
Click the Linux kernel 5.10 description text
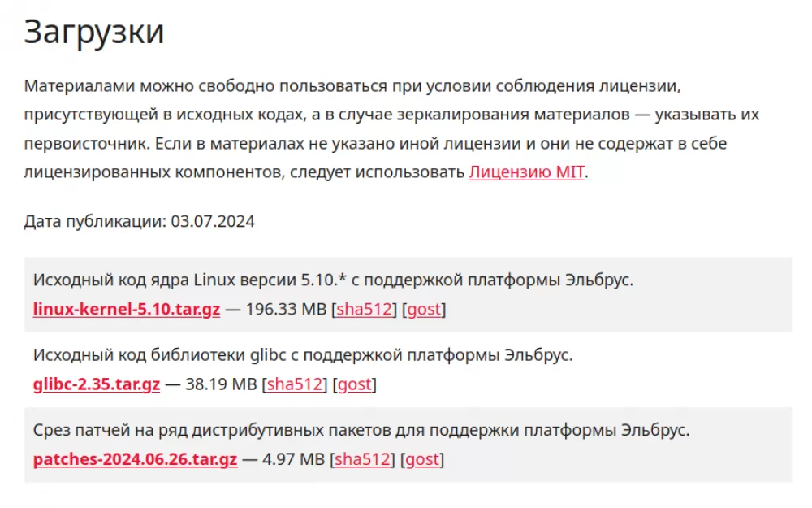pos(333,280)
